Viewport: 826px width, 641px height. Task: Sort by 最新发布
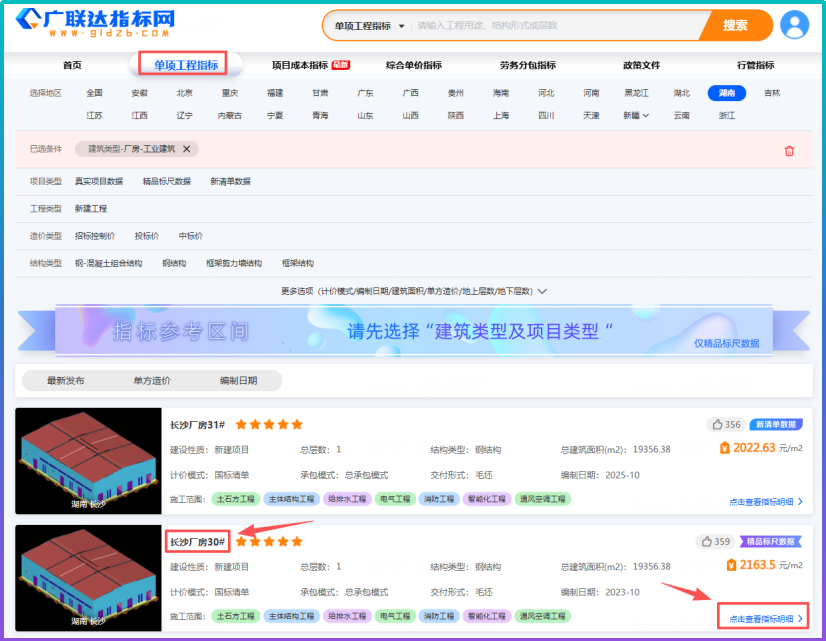click(65, 381)
